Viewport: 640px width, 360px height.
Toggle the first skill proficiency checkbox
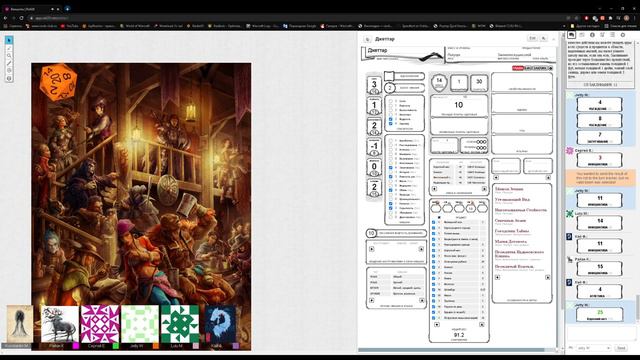[x=391, y=141]
